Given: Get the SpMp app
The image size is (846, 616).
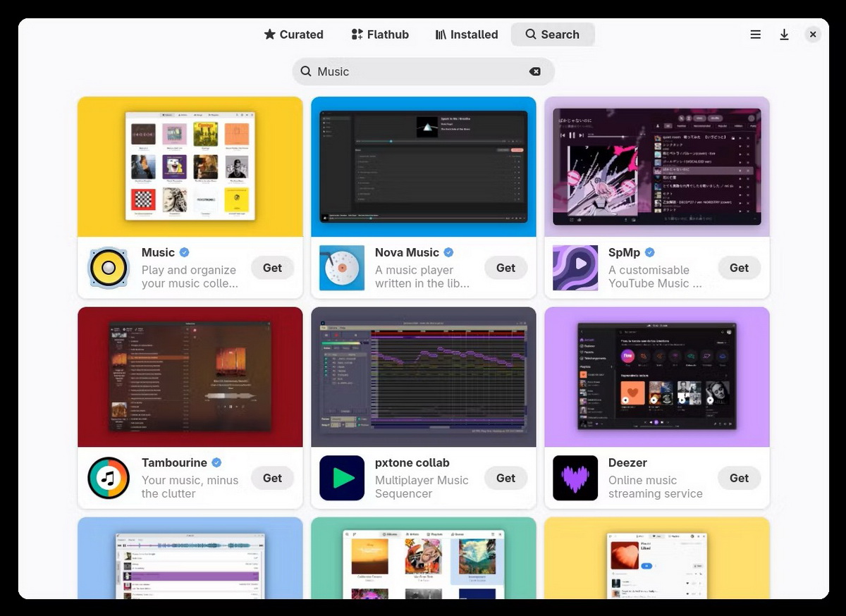Looking at the screenshot, I should [x=739, y=268].
